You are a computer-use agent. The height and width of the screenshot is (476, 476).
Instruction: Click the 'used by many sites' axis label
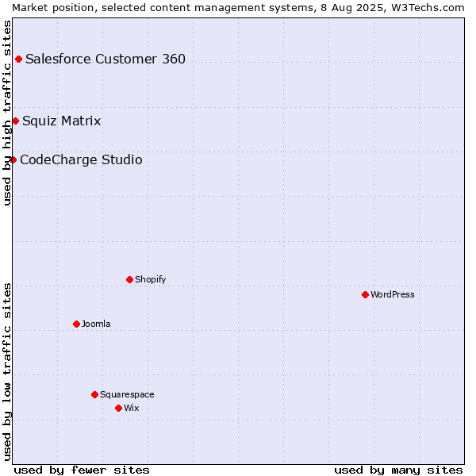point(398,470)
